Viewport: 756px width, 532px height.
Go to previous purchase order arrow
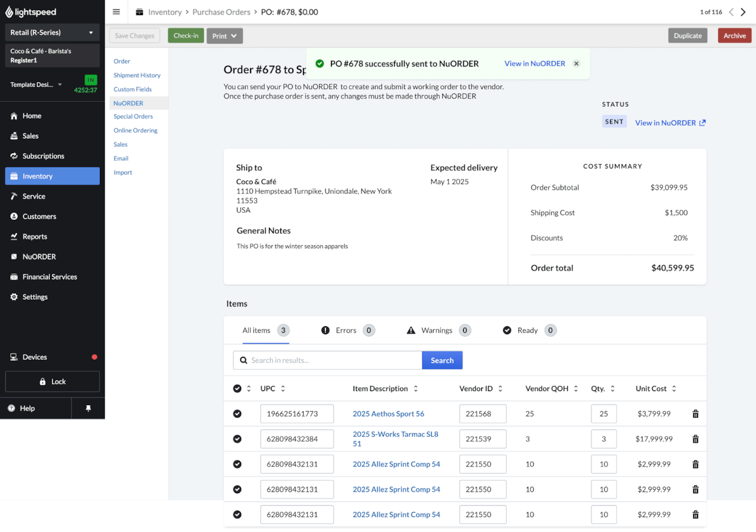tap(731, 12)
